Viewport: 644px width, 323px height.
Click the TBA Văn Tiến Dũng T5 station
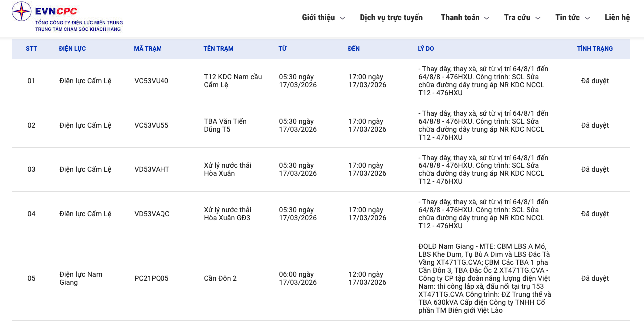tap(225, 125)
